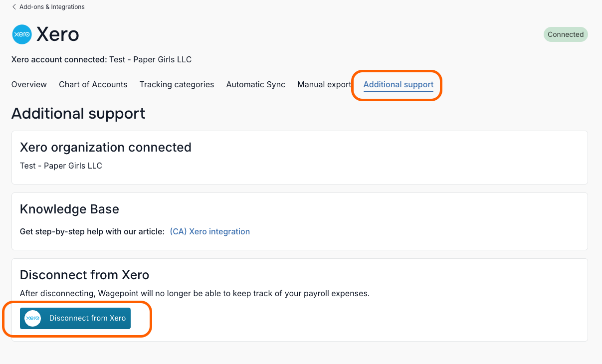Click 'Get step-by-step help with our article' text

pos(92,231)
